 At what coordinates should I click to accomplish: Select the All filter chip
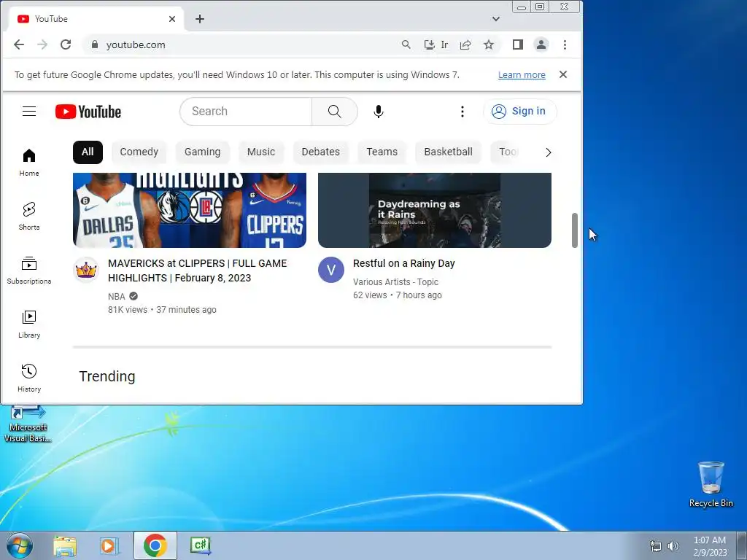point(88,152)
